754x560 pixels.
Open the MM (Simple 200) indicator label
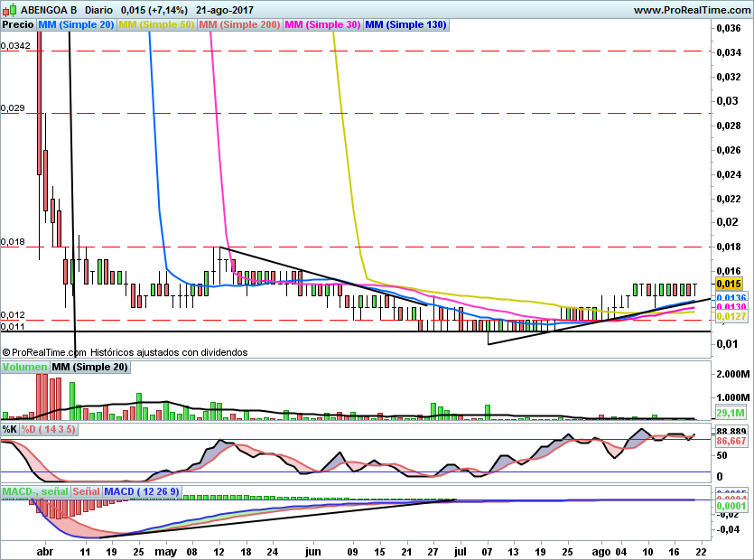[x=239, y=25]
